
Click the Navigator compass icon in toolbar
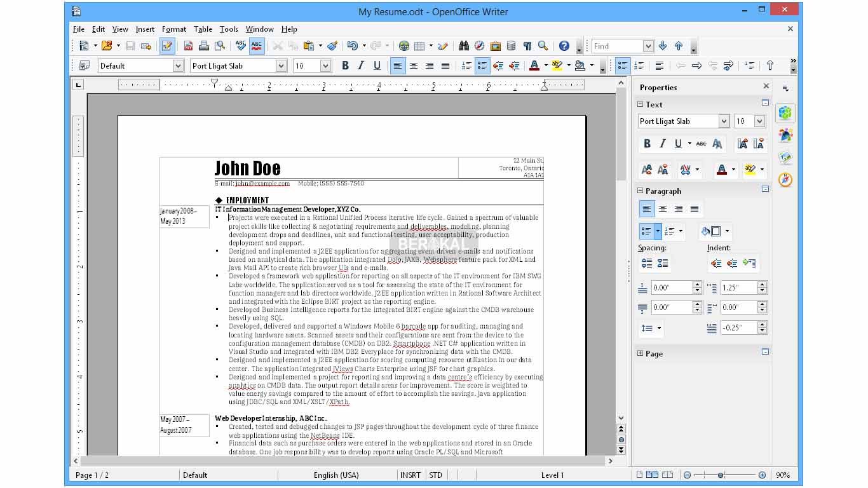click(x=479, y=46)
